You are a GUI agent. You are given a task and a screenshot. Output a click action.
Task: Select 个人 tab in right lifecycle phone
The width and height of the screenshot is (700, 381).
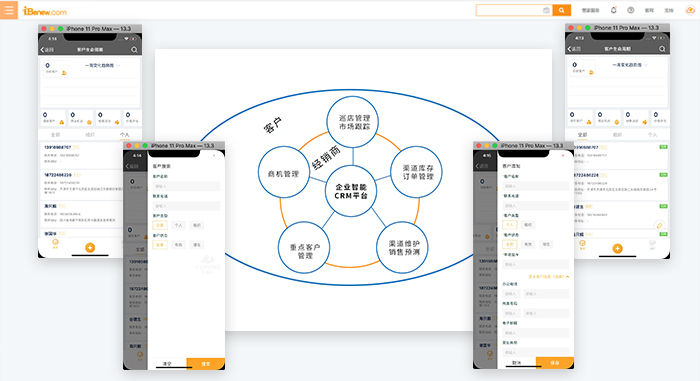(652, 134)
